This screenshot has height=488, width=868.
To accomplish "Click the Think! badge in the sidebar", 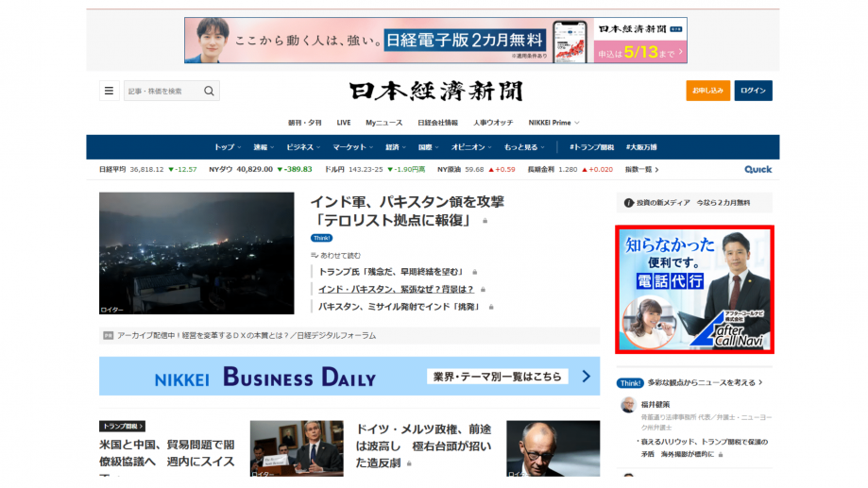I will (630, 383).
